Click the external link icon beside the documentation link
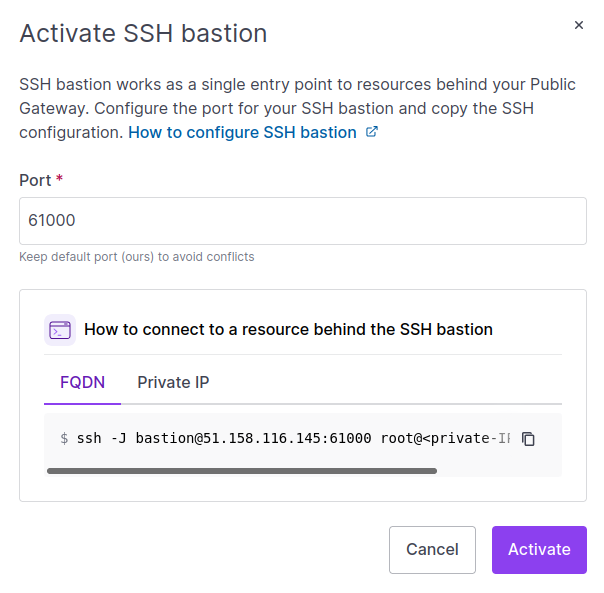 pyautogui.click(x=372, y=132)
